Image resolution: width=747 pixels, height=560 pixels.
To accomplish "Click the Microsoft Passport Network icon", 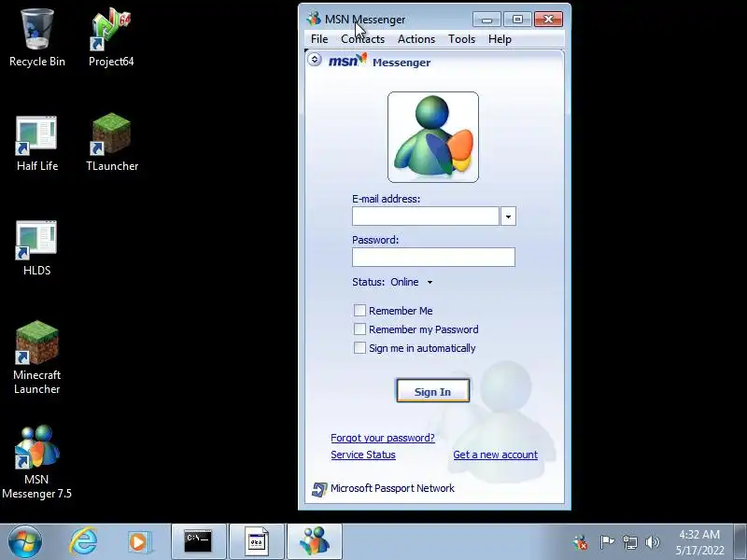I will (319, 489).
